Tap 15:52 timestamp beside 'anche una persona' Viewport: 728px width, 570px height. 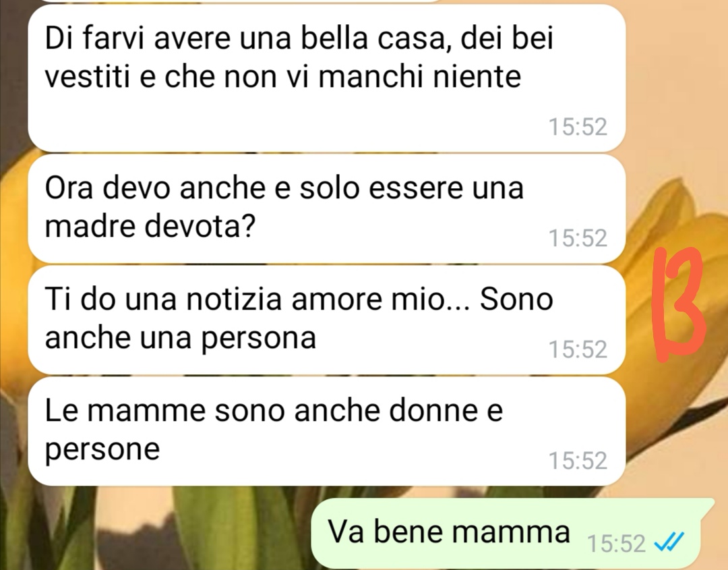tap(578, 349)
